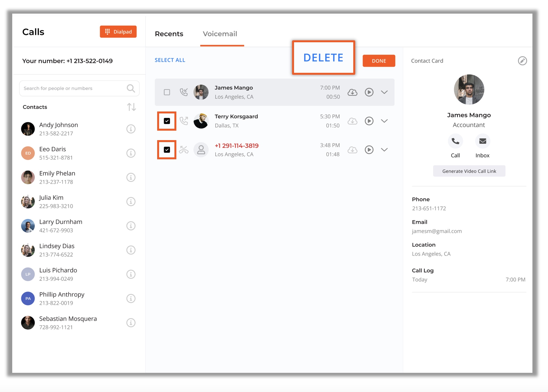Open info for Sebastian Mosquera
Image resolution: width=548 pixels, height=392 pixels.
click(131, 322)
